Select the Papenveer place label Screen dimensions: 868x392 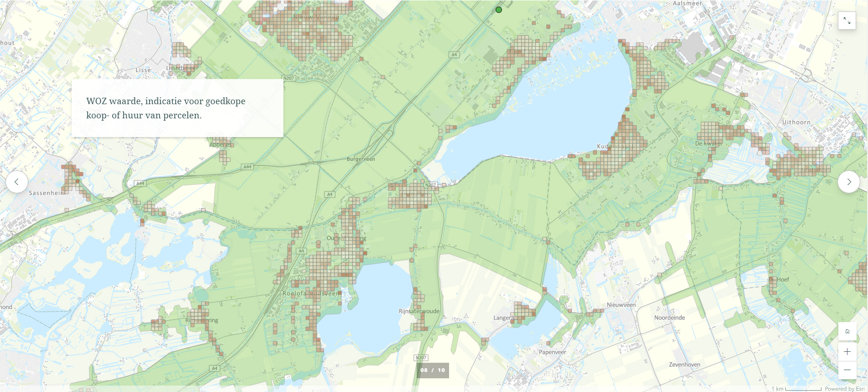(552, 352)
